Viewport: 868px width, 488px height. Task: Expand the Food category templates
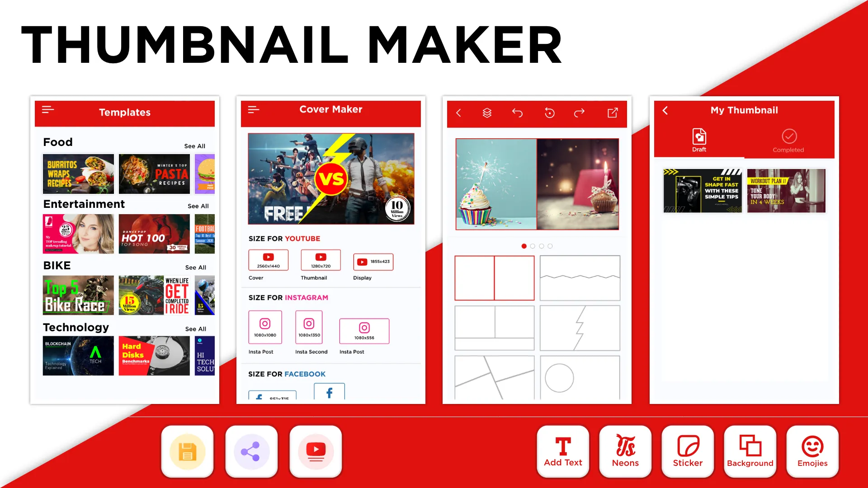pyautogui.click(x=195, y=145)
